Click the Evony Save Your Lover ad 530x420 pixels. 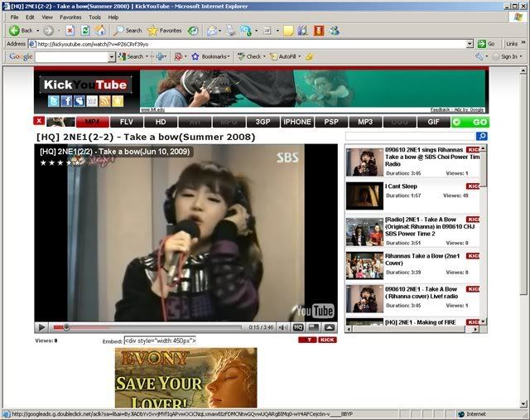185,378
